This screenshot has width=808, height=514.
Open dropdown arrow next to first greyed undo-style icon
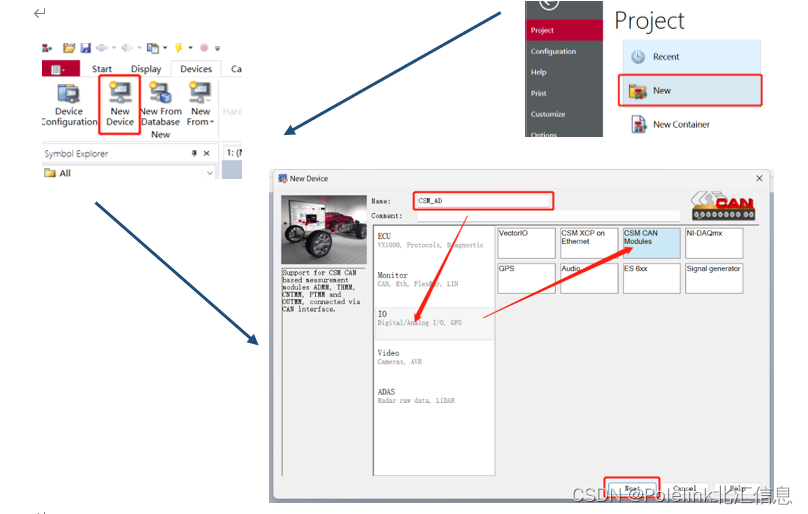pos(114,48)
